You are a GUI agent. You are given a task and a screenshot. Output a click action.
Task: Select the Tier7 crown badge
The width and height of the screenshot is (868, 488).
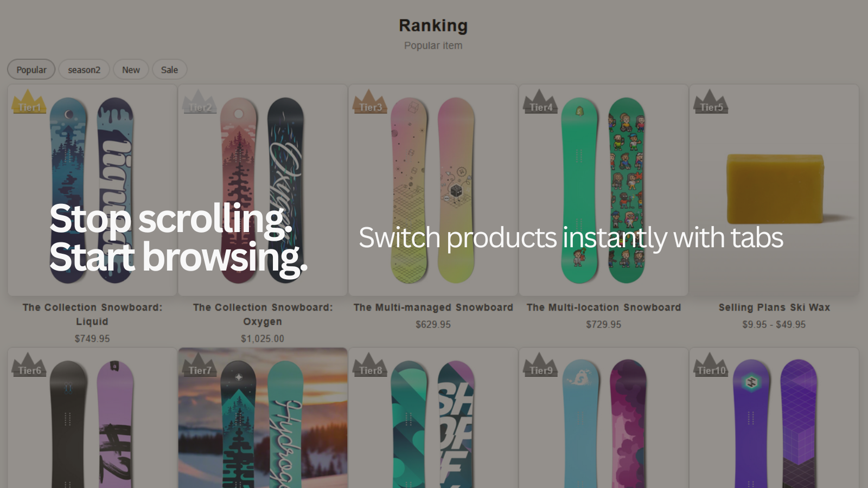199,368
